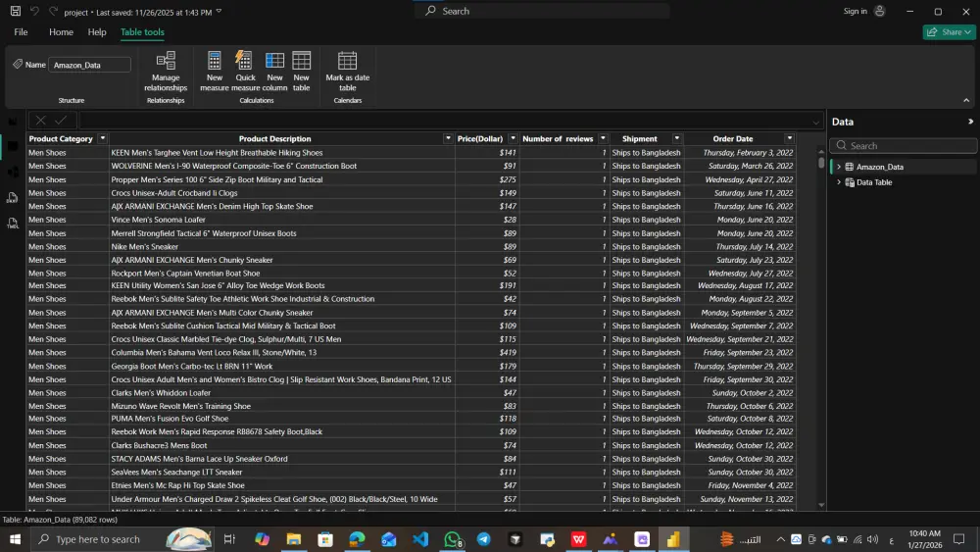Open Number of reviews filter dropdown
This screenshot has width=980, height=552.
pos(603,139)
